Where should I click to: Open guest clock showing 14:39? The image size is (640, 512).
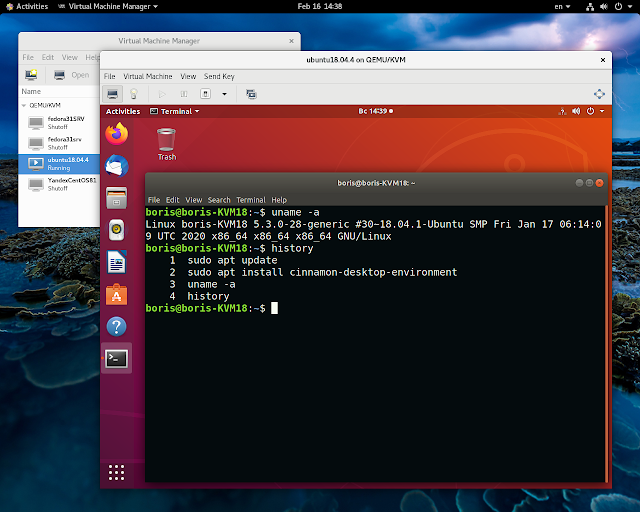[376, 111]
